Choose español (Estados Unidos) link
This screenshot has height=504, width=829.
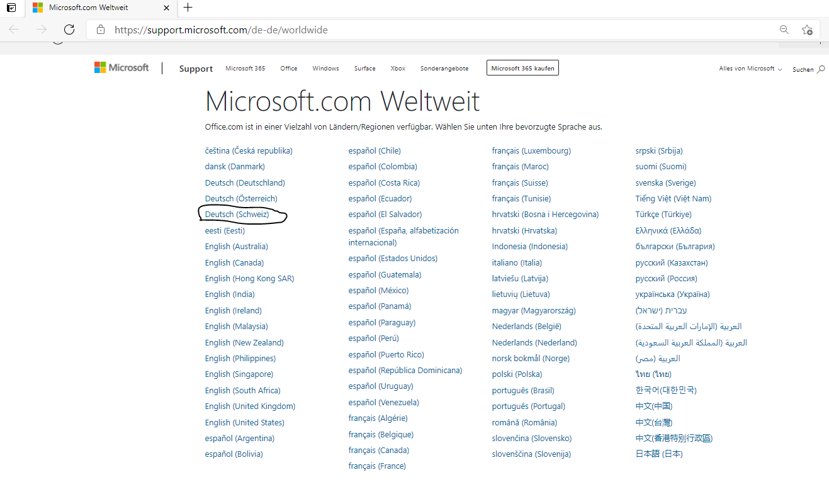[393, 259]
